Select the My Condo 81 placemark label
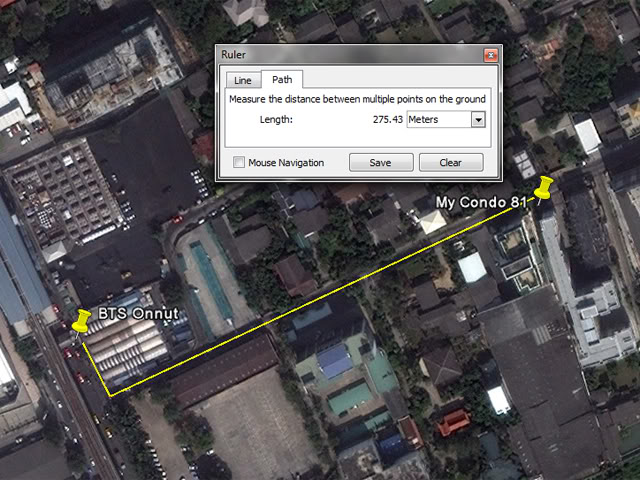 coord(481,202)
